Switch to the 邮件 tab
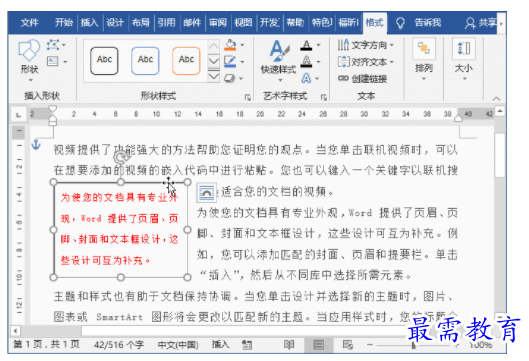This screenshot has width=529, height=361. 192,23
